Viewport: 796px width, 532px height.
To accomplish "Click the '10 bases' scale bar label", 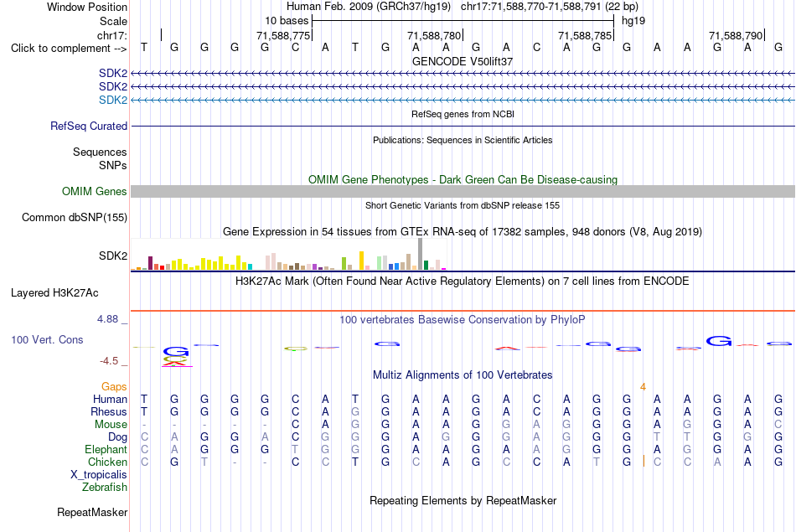I will point(287,21).
